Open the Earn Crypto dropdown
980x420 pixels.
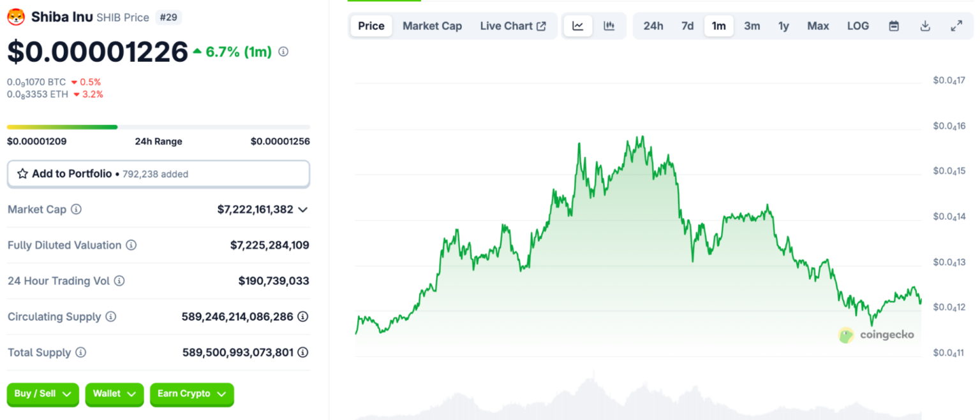(x=191, y=394)
